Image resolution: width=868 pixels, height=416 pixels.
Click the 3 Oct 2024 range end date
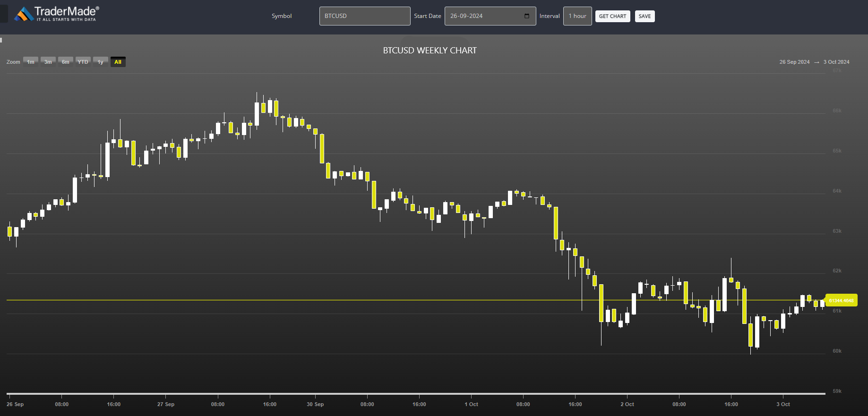pyautogui.click(x=836, y=62)
